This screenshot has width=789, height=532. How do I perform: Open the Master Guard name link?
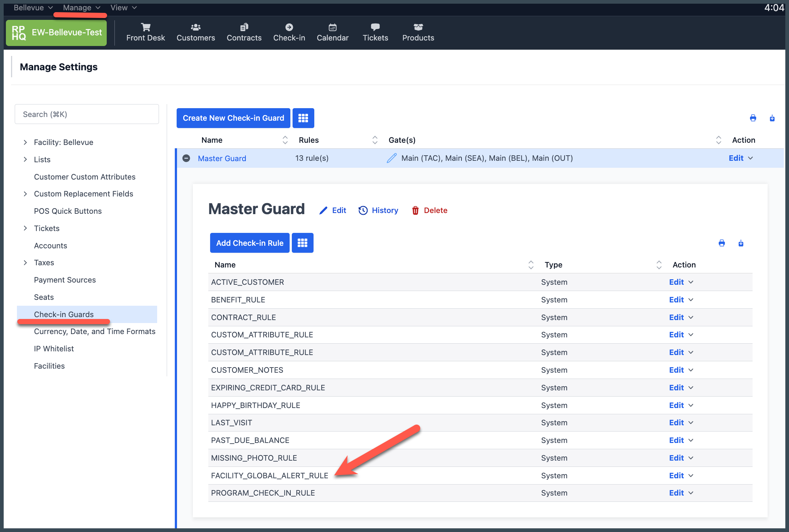coord(222,159)
